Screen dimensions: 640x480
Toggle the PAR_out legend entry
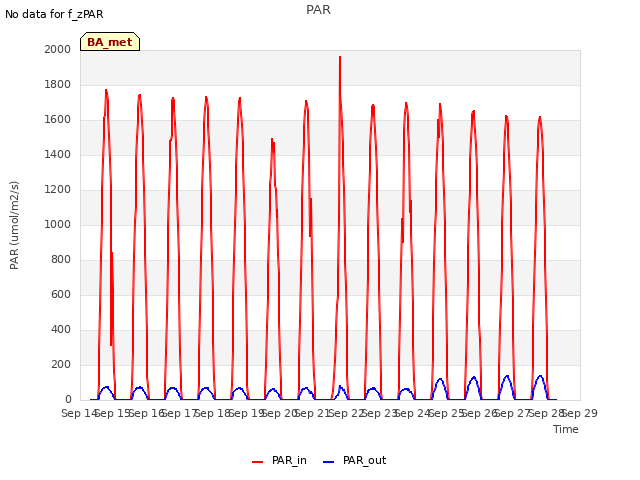(355, 460)
